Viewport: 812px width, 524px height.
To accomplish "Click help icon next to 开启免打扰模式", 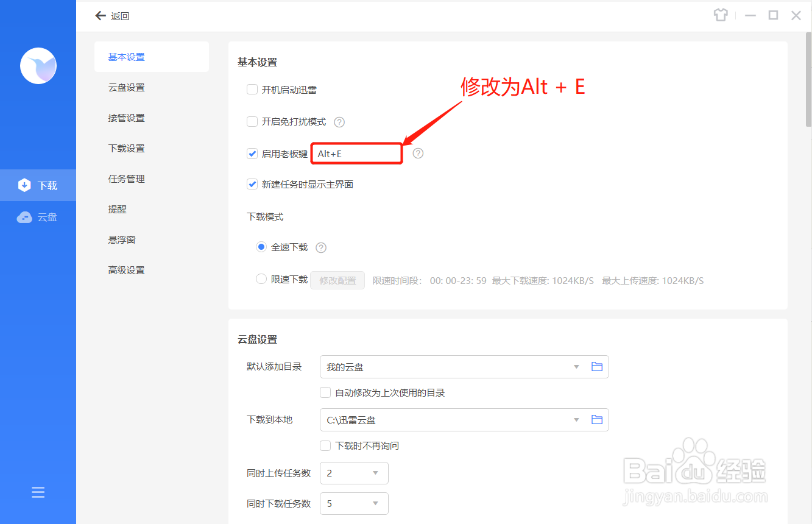I will coord(340,122).
